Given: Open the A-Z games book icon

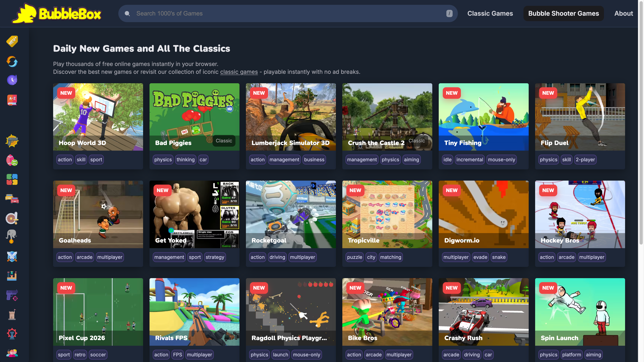Looking at the screenshot, I should [12, 100].
